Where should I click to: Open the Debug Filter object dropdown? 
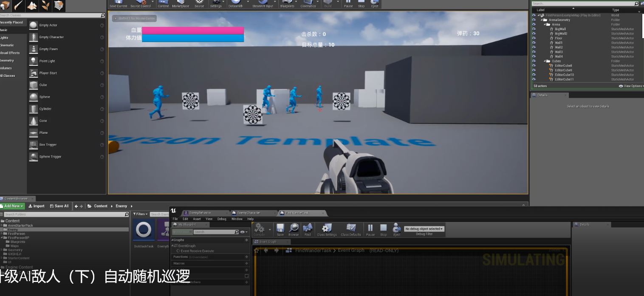[424, 229]
